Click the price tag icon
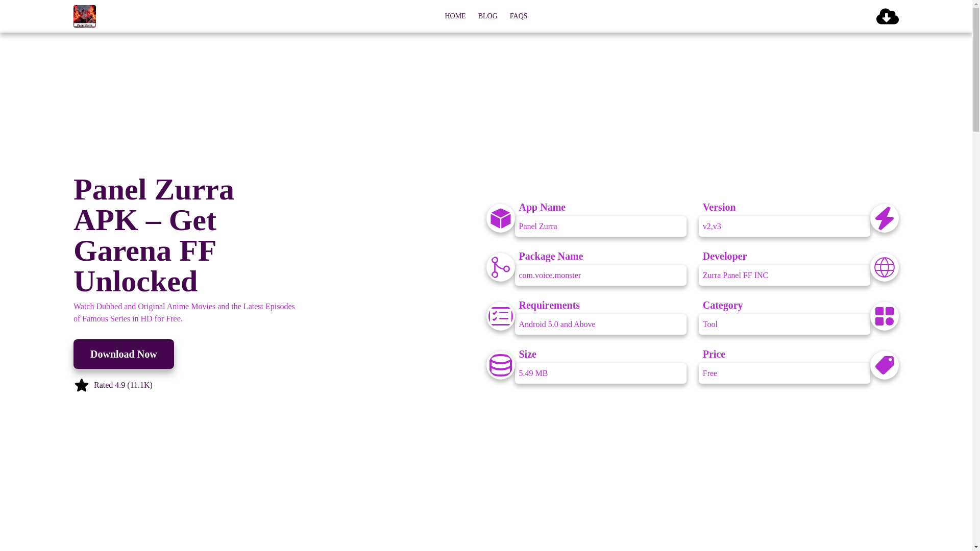Image resolution: width=980 pixels, height=551 pixels. pos(884,365)
